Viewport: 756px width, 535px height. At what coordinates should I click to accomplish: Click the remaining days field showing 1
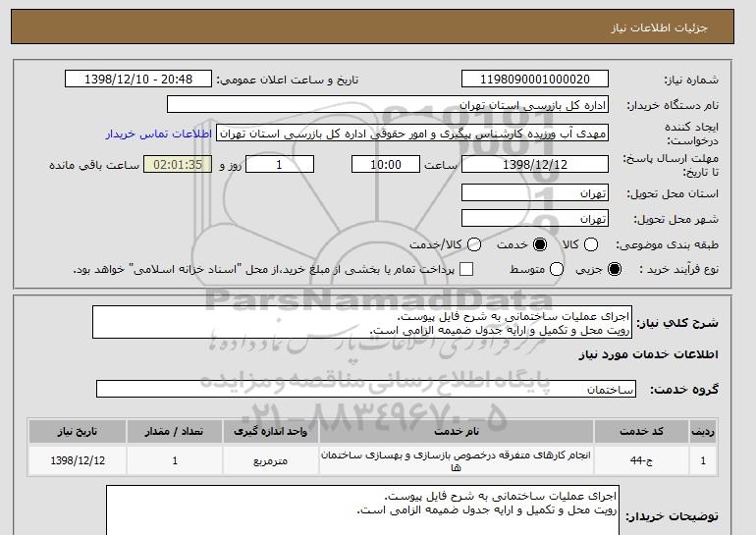tap(280, 164)
